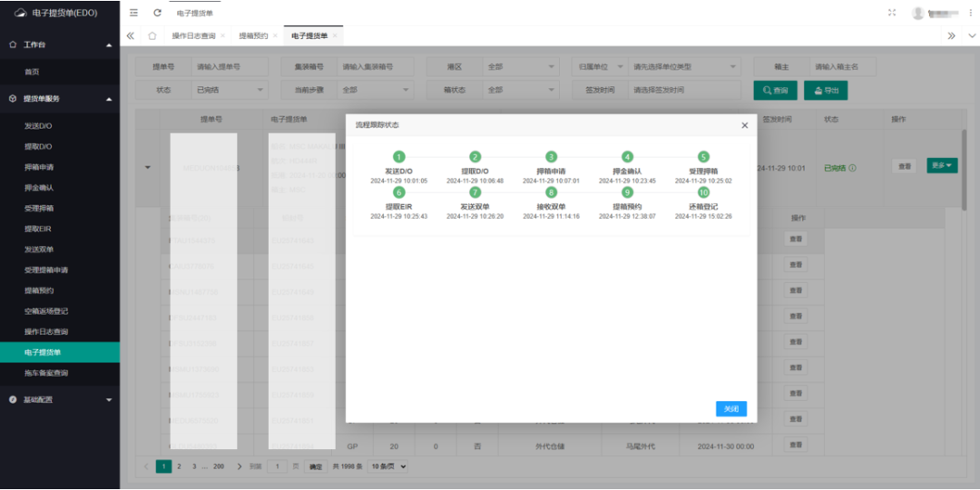The image size is (980, 490).
Task: Click step 1 发送D/O circle in flow
Action: pos(399,157)
